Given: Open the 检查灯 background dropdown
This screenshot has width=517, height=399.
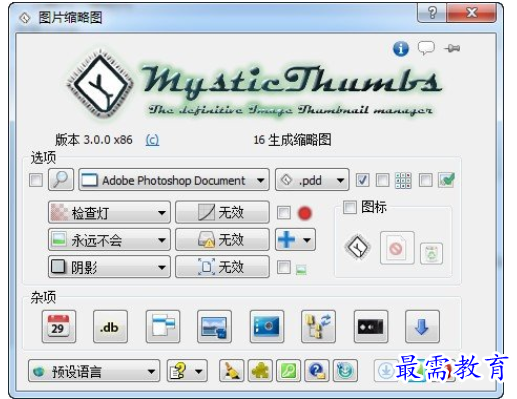Looking at the screenshot, I should (x=109, y=212).
